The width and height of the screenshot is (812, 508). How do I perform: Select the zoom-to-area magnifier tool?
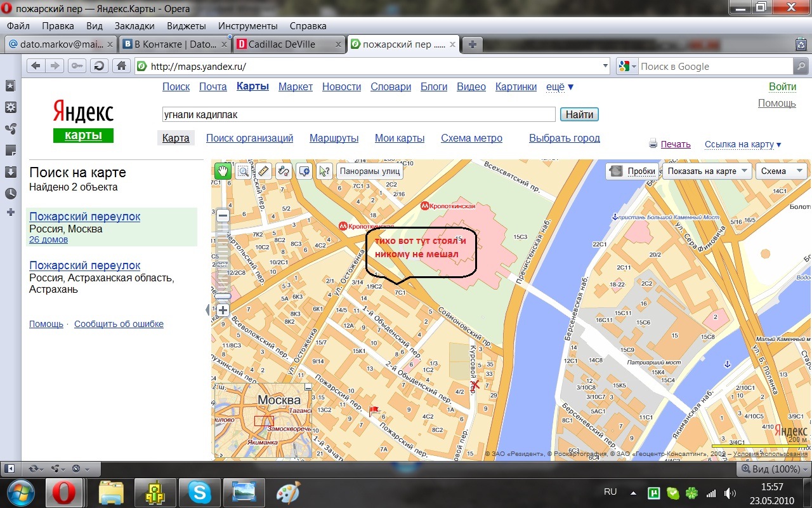243,170
